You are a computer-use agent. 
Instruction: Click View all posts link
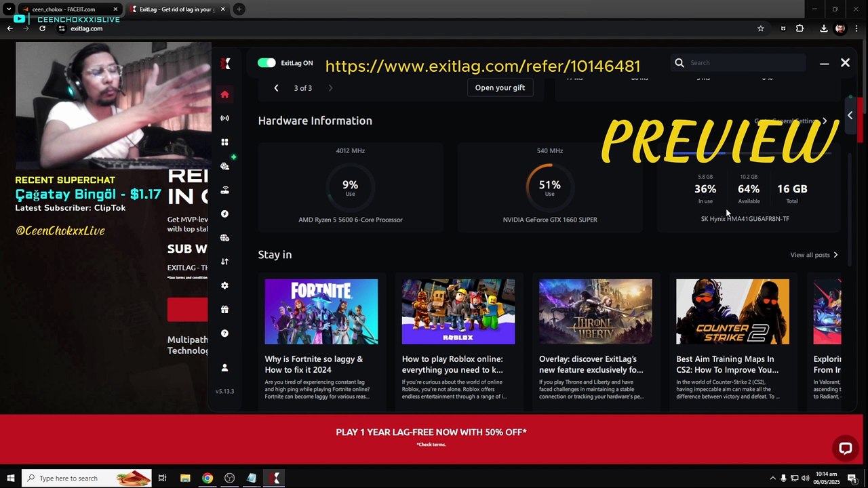[810, 255]
